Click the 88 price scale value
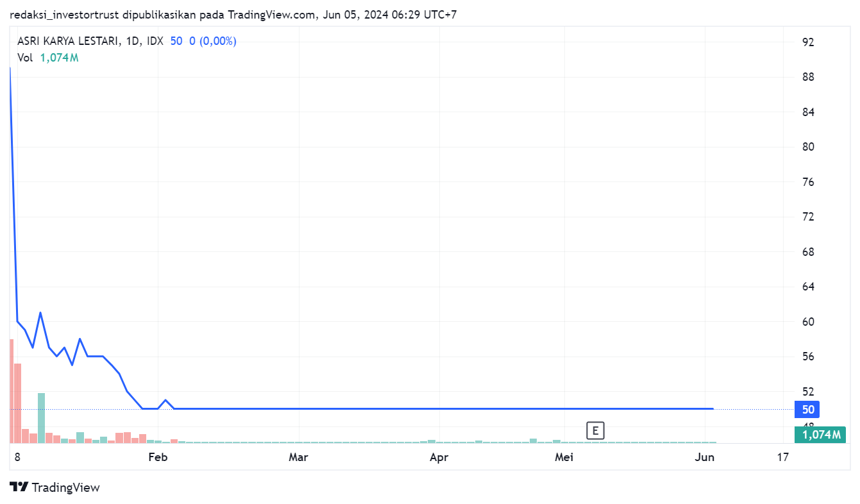Screen dimensions: 860x504 pos(808,77)
